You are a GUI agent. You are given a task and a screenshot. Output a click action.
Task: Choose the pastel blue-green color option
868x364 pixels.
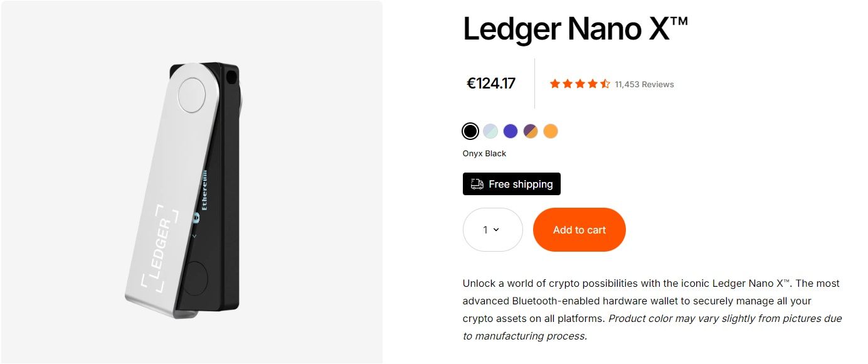coord(490,131)
